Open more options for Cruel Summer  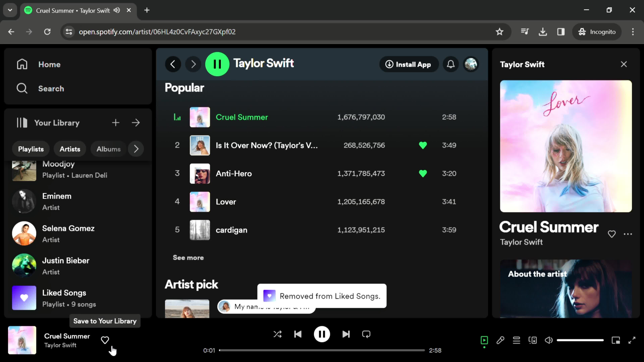[628, 234]
